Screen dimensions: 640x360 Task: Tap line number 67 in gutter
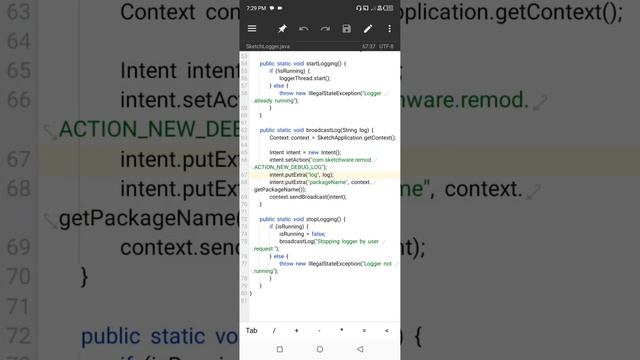(244, 175)
